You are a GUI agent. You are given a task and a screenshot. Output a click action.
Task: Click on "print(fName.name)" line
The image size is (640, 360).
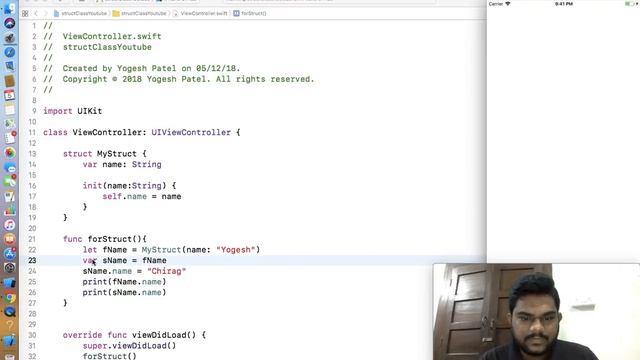click(124, 282)
